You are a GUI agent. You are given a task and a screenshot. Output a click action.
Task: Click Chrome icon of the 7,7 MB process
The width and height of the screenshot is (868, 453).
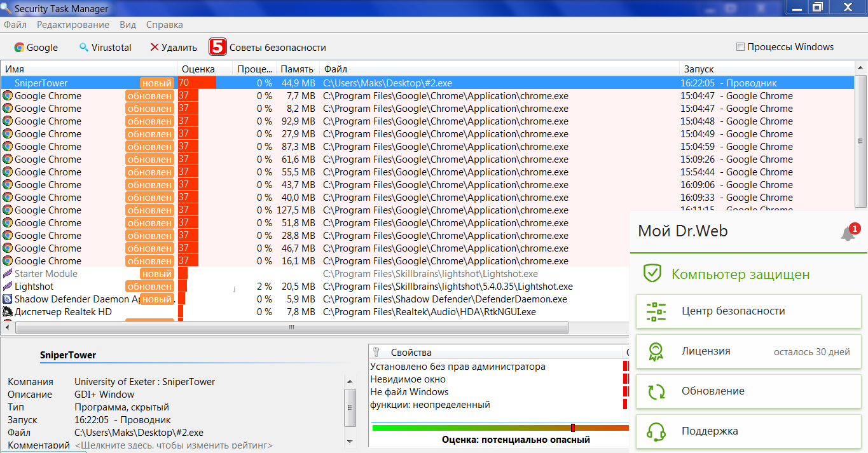click(8, 96)
